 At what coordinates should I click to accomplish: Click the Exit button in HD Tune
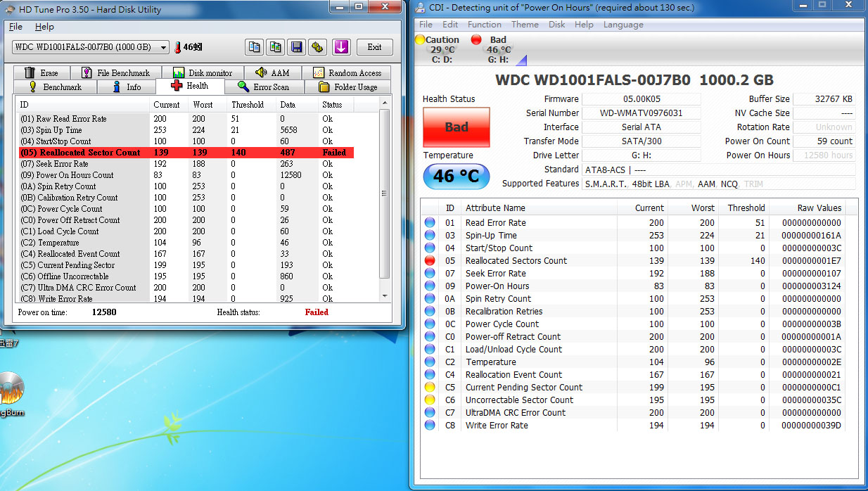coord(374,47)
